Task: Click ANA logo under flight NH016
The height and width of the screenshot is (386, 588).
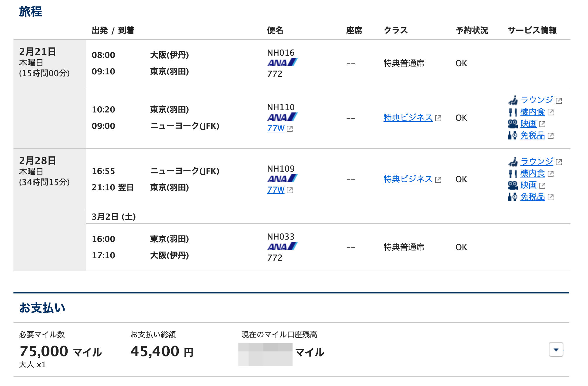Action: pos(282,62)
